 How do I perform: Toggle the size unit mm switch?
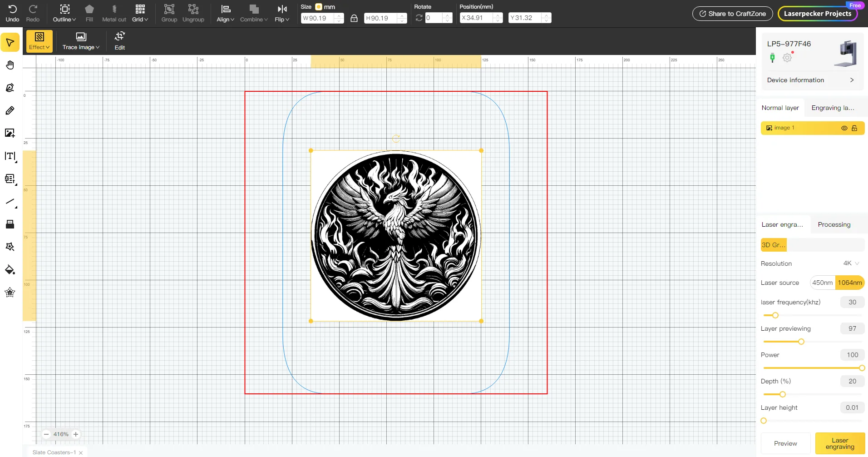pos(319,7)
